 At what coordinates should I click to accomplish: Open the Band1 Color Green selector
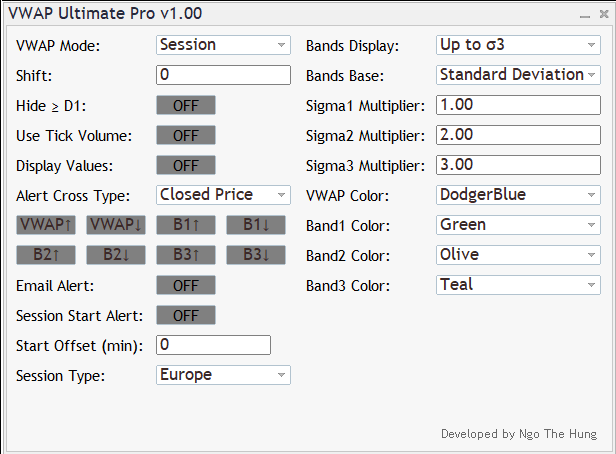[x=518, y=225]
